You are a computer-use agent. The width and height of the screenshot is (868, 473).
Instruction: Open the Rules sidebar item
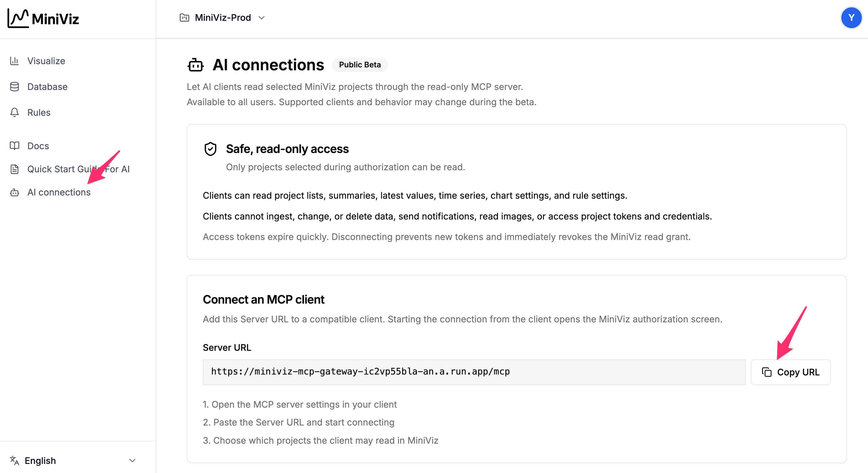click(39, 112)
